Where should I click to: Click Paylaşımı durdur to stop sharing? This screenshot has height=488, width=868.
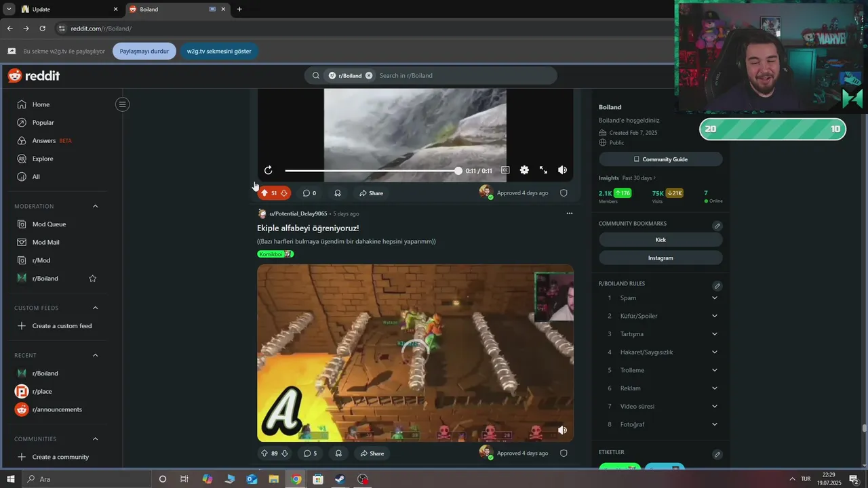pyautogui.click(x=144, y=51)
